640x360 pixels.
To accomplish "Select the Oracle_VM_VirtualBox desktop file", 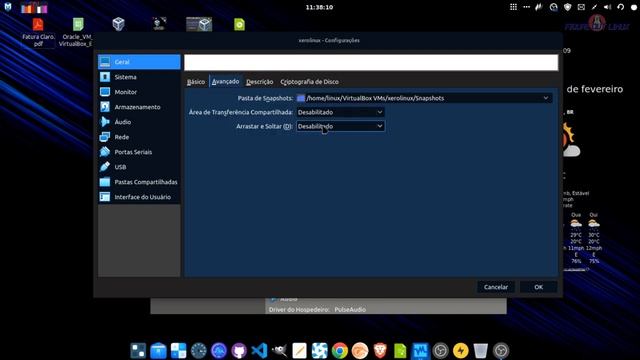I will (x=76, y=32).
